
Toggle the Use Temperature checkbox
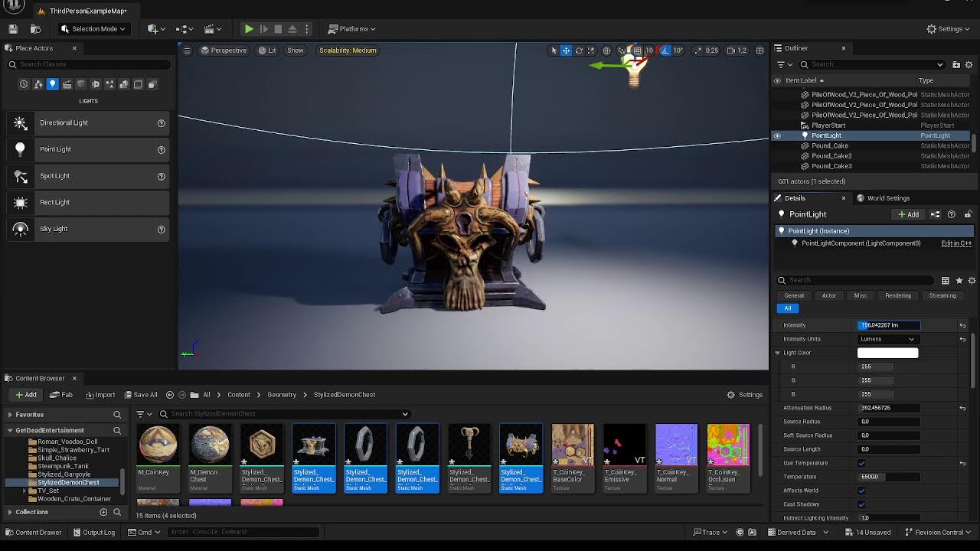[x=861, y=463]
